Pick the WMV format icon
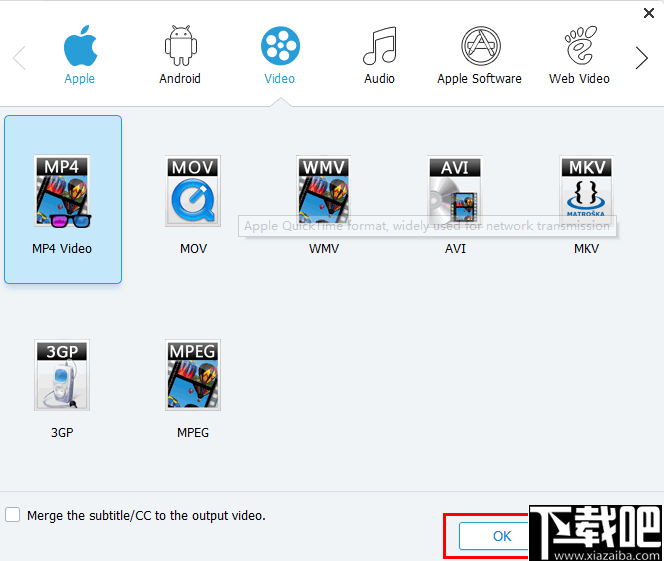Image resolution: width=664 pixels, height=561 pixels. (324, 190)
